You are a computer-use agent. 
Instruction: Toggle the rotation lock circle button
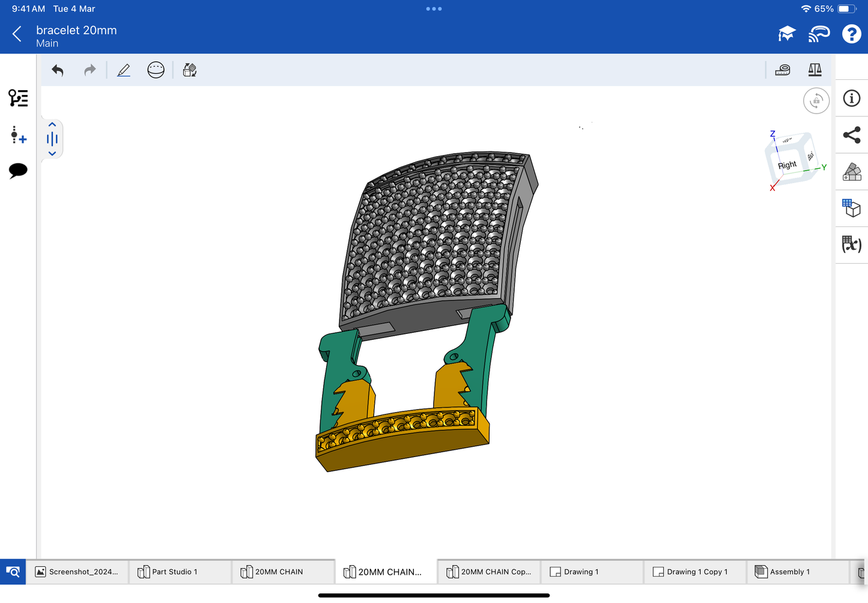pos(816,101)
